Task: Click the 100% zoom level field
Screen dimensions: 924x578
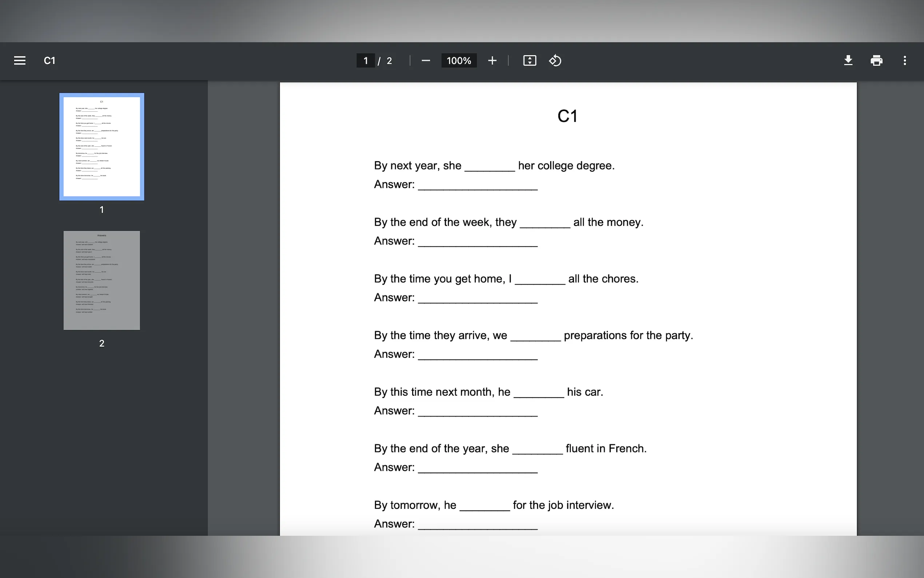Action: click(458, 60)
